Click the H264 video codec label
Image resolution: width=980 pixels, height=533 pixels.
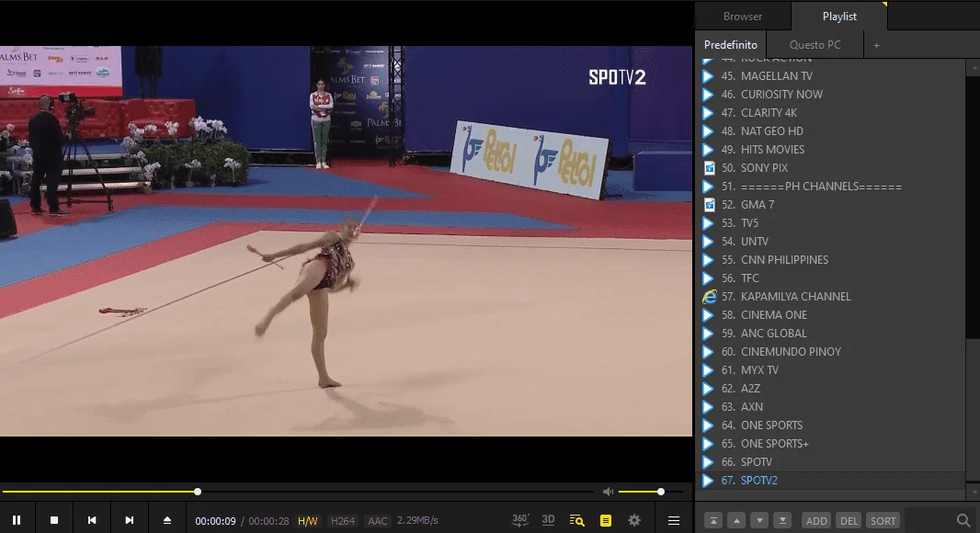point(343,520)
